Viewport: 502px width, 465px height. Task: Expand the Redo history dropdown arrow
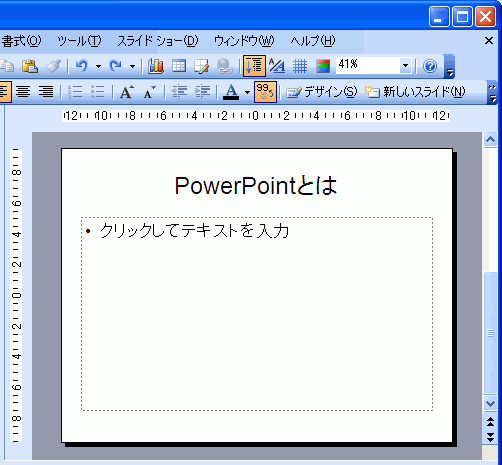(x=132, y=66)
